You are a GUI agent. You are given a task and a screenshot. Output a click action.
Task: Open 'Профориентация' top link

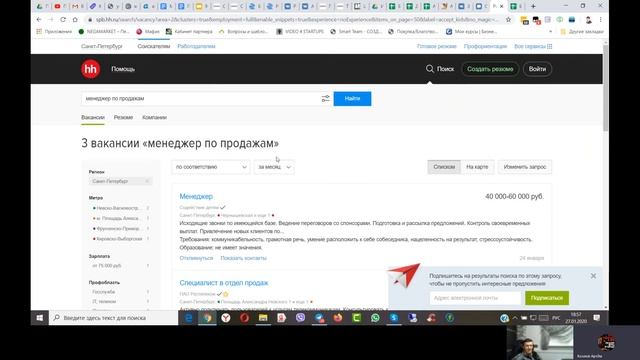(485, 46)
